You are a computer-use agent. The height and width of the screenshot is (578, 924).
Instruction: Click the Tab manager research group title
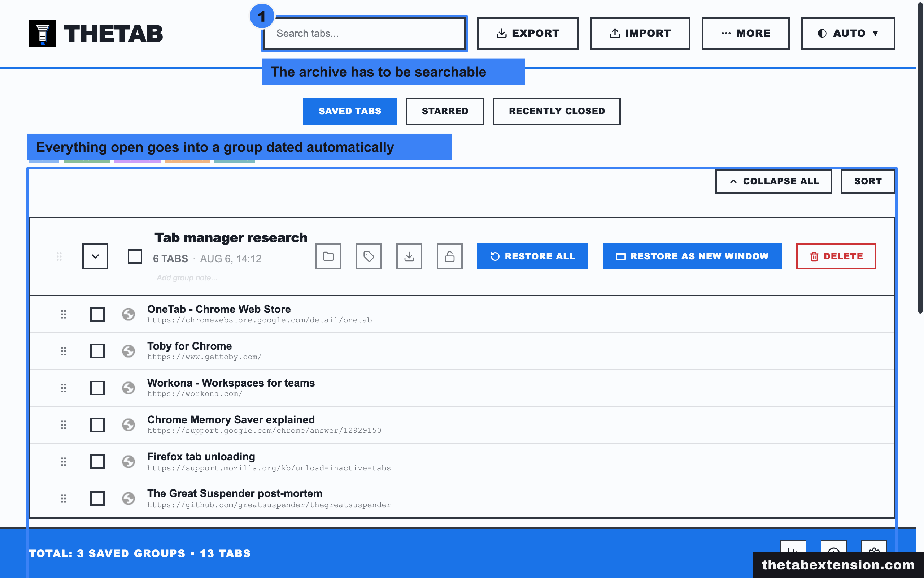point(231,238)
